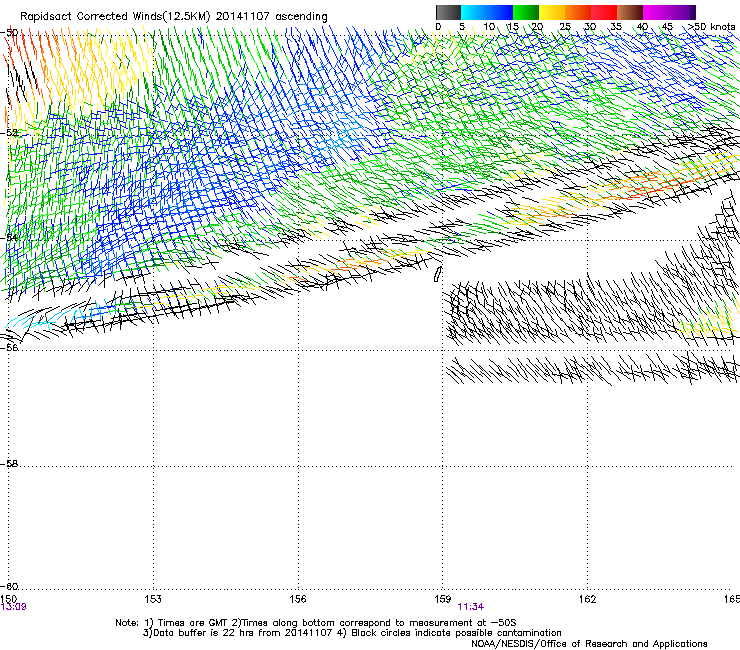The height and width of the screenshot is (650, 740).
Task: Click the latitude label '-52'
Action: coord(9,133)
